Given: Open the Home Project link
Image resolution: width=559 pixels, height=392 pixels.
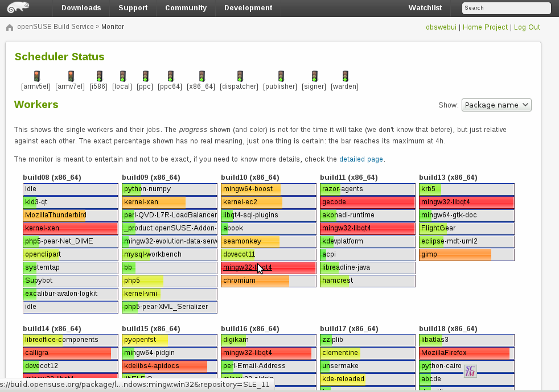Looking at the screenshot, I should pos(486,27).
